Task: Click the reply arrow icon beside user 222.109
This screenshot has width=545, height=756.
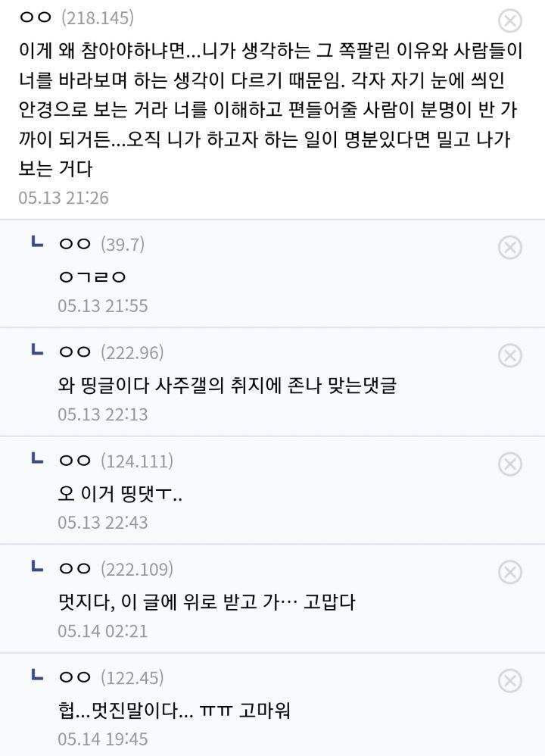Action: [35, 567]
